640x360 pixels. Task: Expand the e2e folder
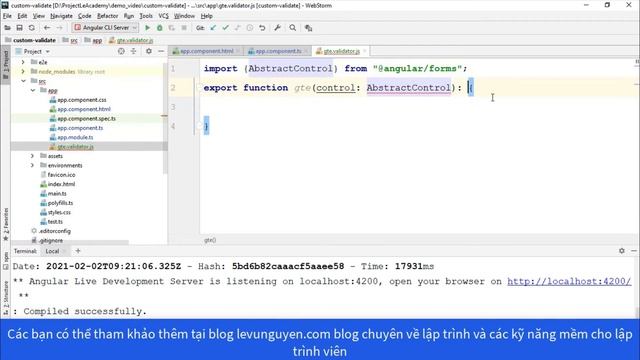[23, 62]
